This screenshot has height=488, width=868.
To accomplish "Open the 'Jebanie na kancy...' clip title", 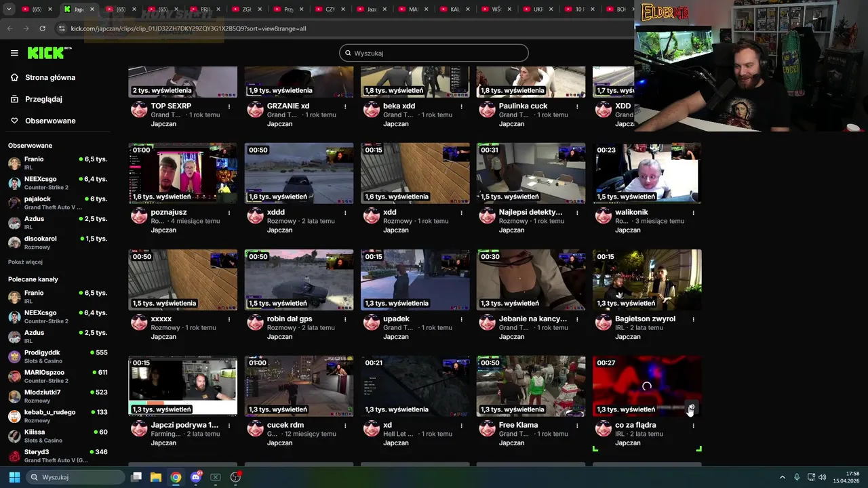I will [533, 319].
